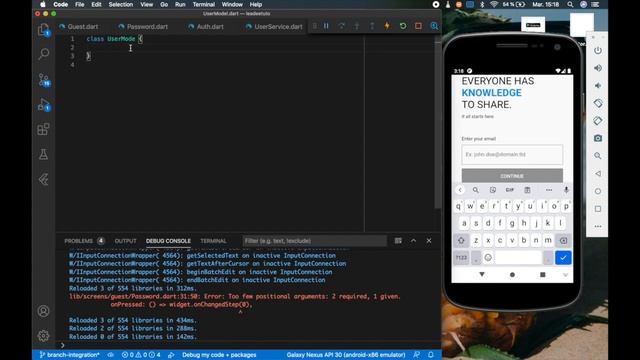
Task: Open Spotlight search in macOS menu bar
Action: [570, 4]
